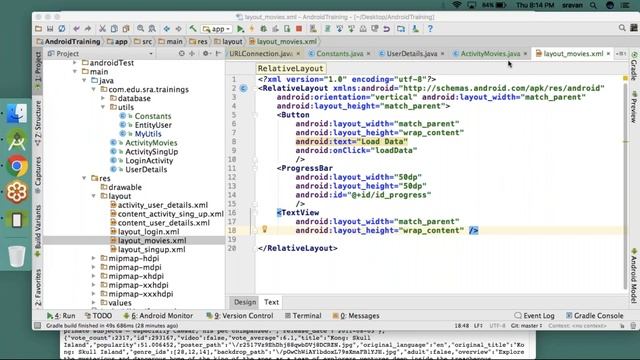Viewport: 640px width, 360px height.
Task: Collapse the res folder
Action: click(84, 178)
